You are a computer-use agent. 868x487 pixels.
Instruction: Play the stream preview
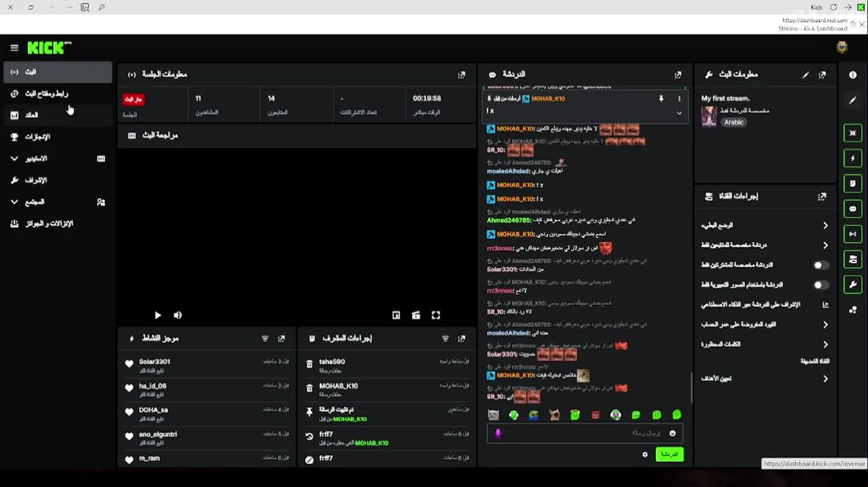(158, 315)
